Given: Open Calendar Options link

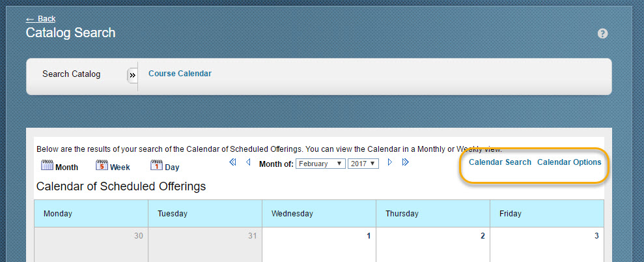Looking at the screenshot, I should [x=569, y=162].
